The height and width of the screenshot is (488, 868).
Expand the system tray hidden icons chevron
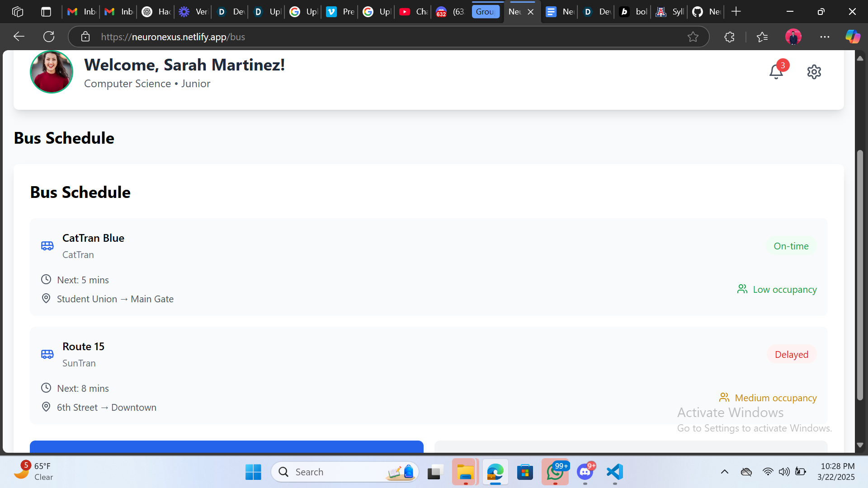(724, 472)
